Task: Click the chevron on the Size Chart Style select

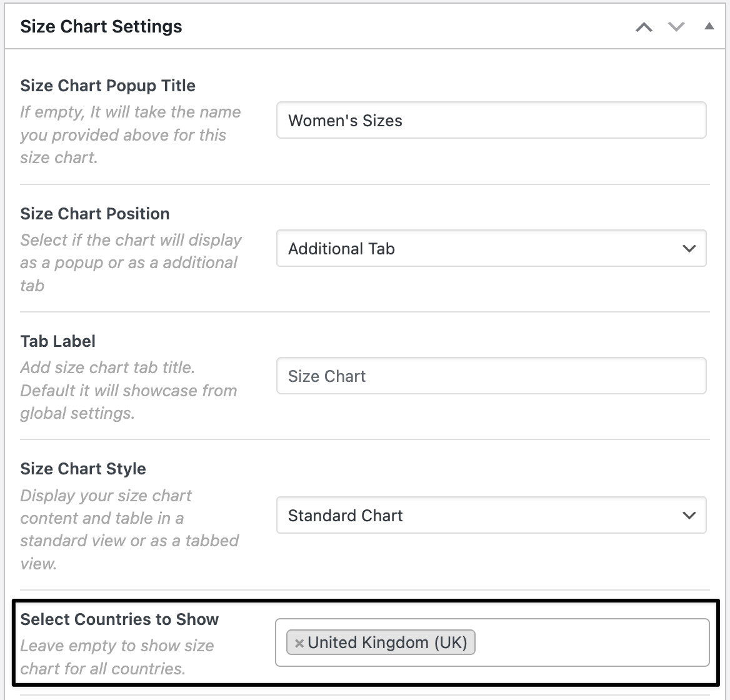Action: click(x=689, y=515)
